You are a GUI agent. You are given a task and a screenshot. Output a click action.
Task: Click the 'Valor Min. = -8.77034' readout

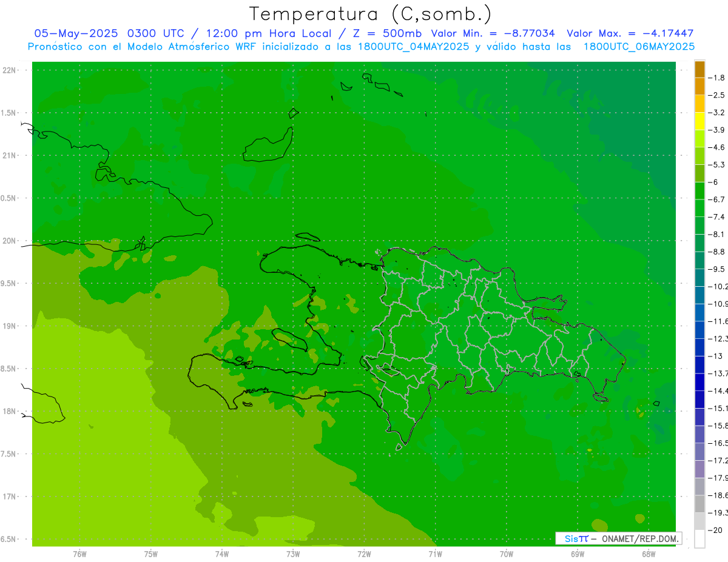pos(493,33)
